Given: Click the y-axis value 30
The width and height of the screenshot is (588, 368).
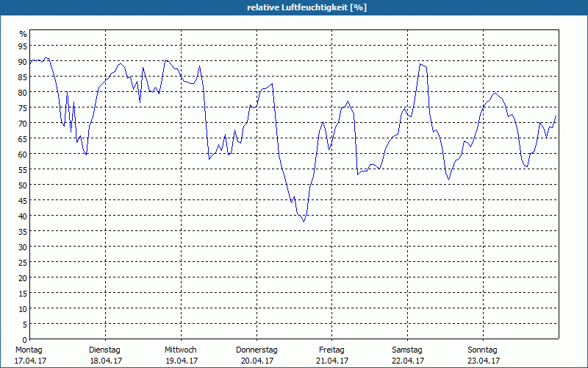Looking at the screenshot, I should pos(23,247).
